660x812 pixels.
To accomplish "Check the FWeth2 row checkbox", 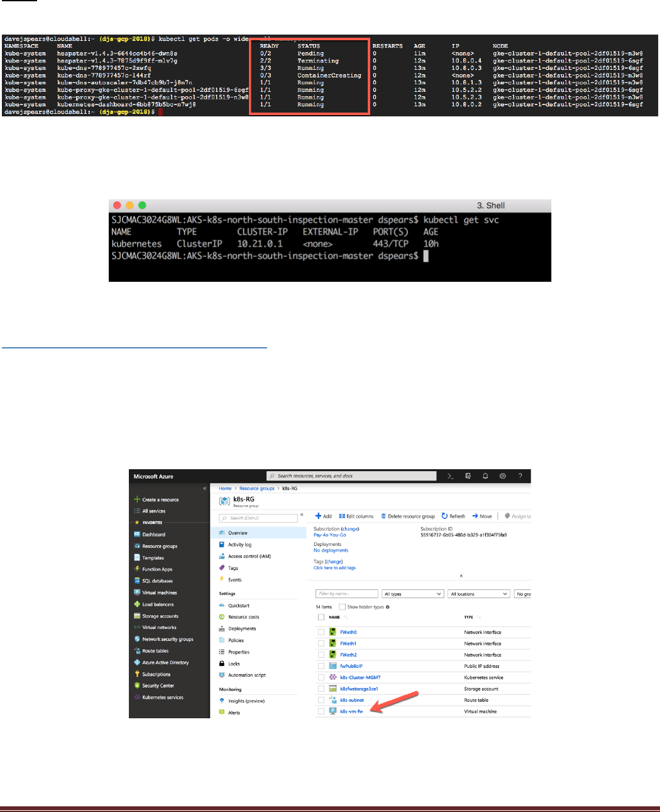I will click(x=321, y=655).
